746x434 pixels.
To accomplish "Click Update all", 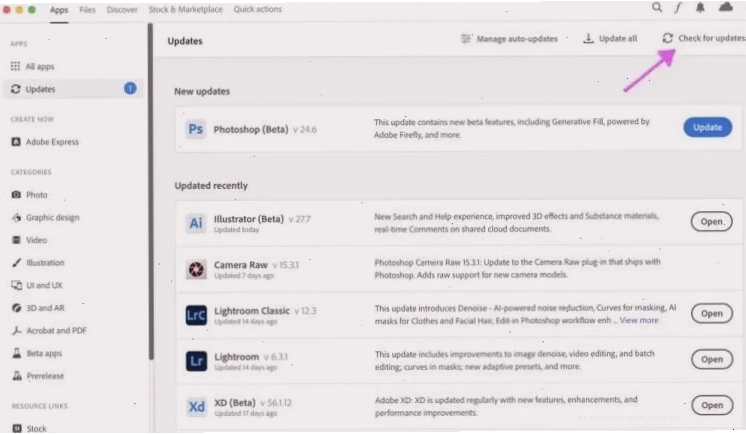I will tap(610, 39).
